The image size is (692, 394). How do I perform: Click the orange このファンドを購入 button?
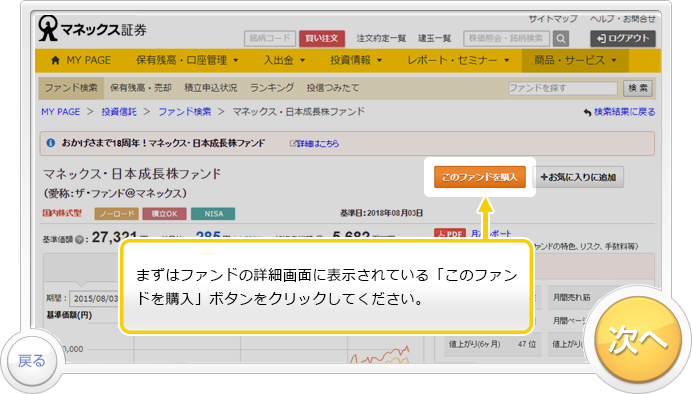[x=480, y=177]
